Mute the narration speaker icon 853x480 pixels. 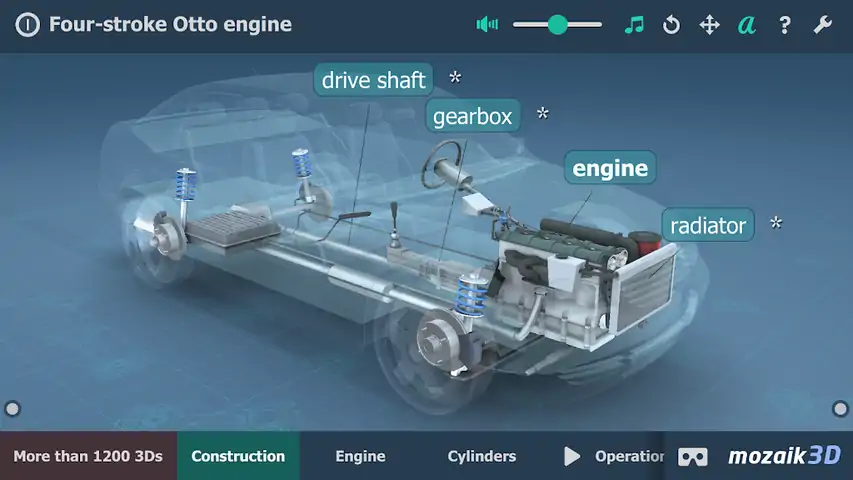point(487,25)
